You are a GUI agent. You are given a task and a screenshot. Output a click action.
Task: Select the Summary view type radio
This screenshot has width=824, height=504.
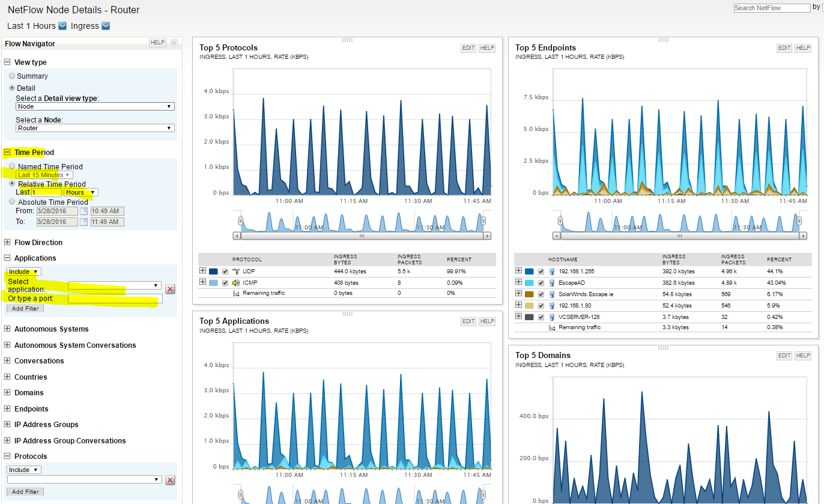[x=12, y=76]
